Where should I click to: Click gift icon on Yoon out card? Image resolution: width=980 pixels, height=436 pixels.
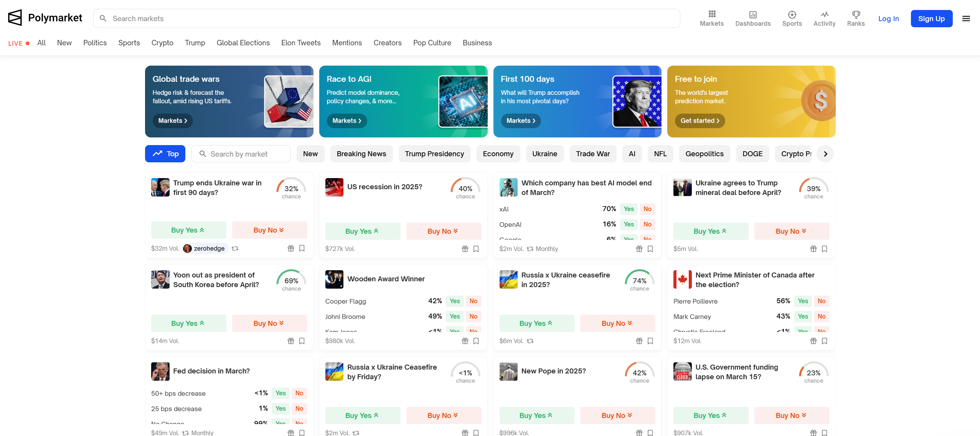pyautogui.click(x=291, y=341)
